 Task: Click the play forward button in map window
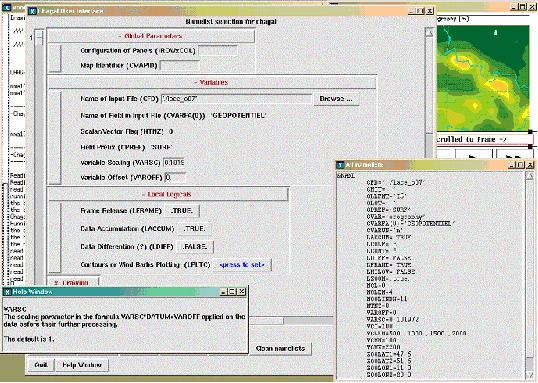click(x=472, y=155)
